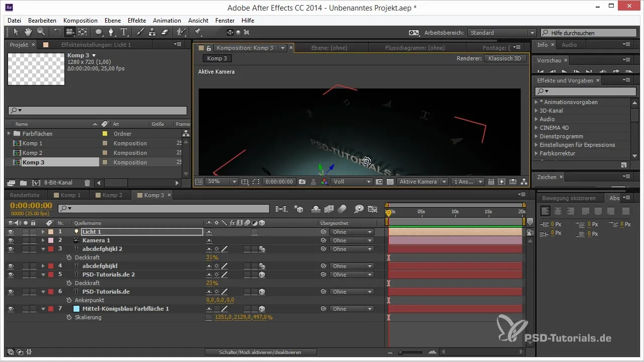Image resolution: width=644 pixels, height=362 pixels.
Task: Toggle Skalierung stopwatch for Farbfläche layer
Action: (x=69, y=317)
